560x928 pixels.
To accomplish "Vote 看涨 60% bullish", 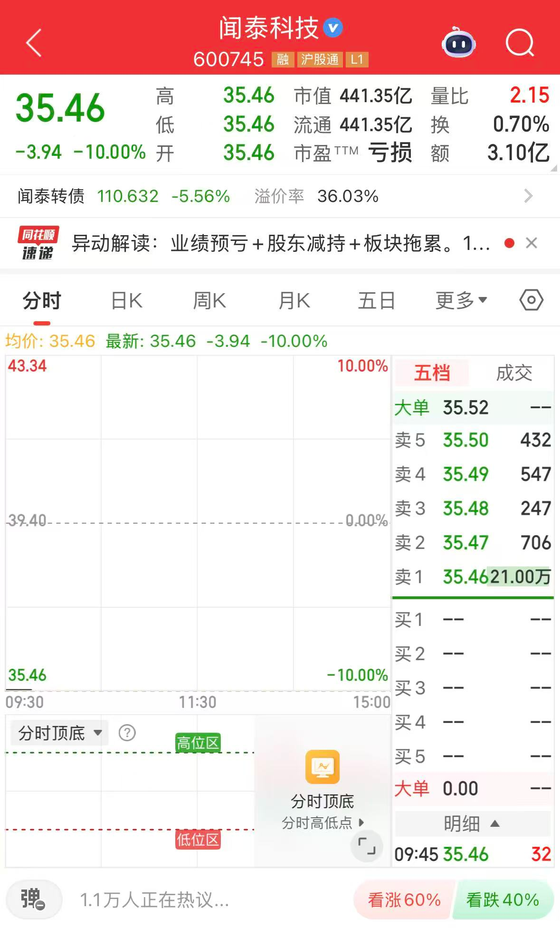I will [x=404, y=899].
